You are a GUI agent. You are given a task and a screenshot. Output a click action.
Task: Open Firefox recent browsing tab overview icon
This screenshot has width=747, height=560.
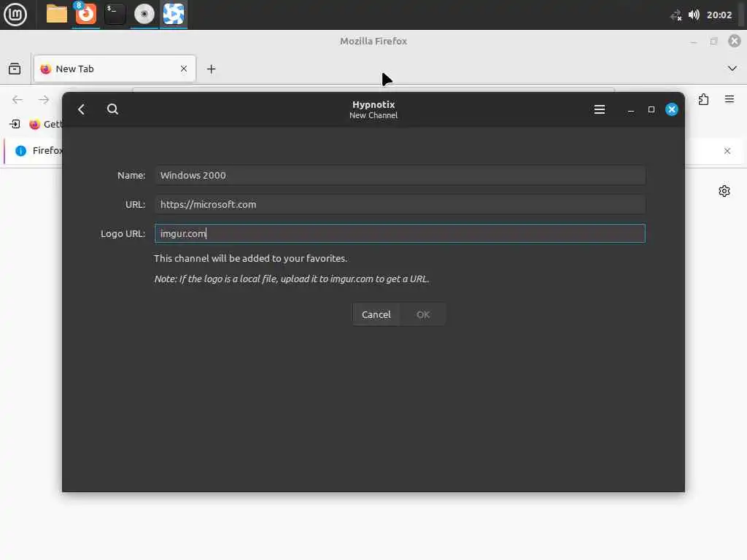coord(15,69)
